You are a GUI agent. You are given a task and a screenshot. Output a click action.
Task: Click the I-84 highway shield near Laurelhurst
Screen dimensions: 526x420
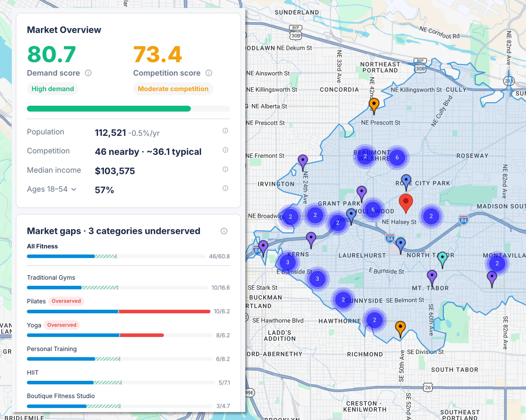click(x=390, y=238)
